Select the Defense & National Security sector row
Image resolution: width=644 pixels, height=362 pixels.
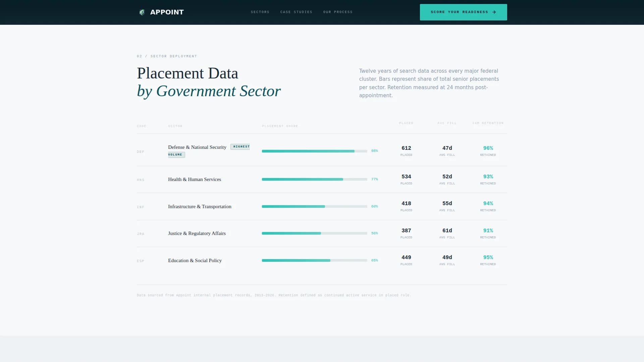(197, 147)
